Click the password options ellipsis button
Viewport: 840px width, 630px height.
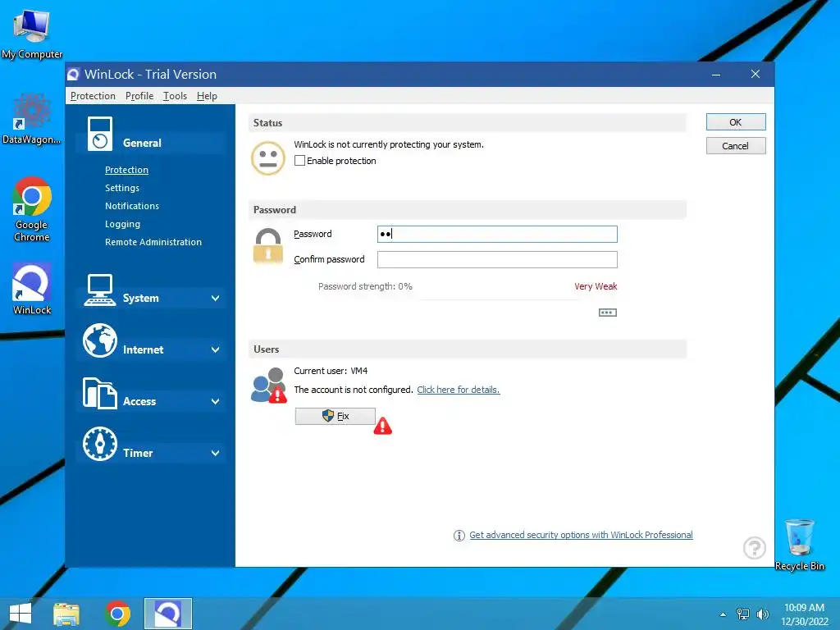point(608,313)
